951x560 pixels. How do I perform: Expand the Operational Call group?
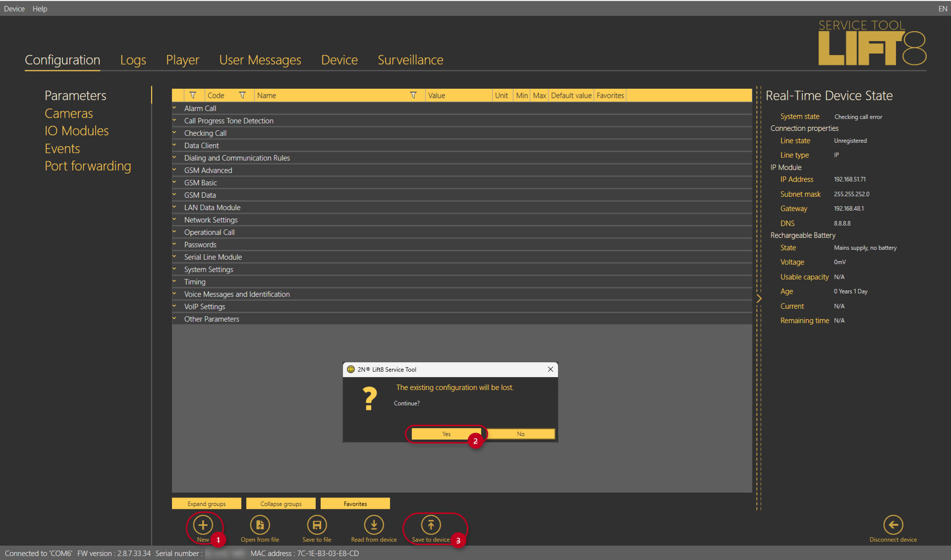[174, 232]
